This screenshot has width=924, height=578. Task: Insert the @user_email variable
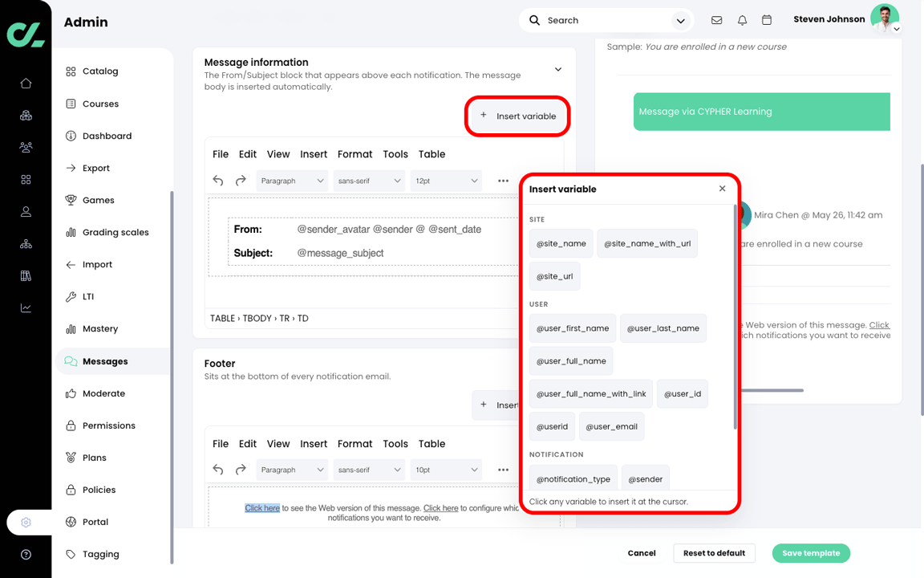(612, 426)
